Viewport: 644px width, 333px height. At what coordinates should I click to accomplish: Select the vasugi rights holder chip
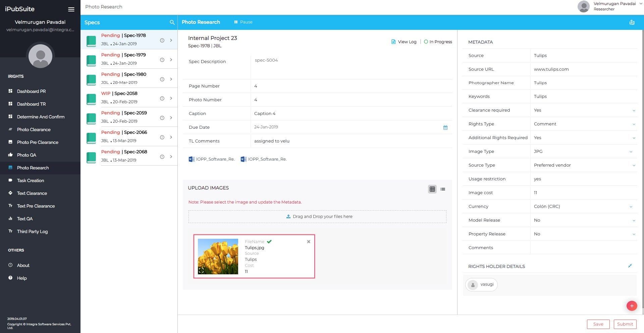click(x=481, y=285)
